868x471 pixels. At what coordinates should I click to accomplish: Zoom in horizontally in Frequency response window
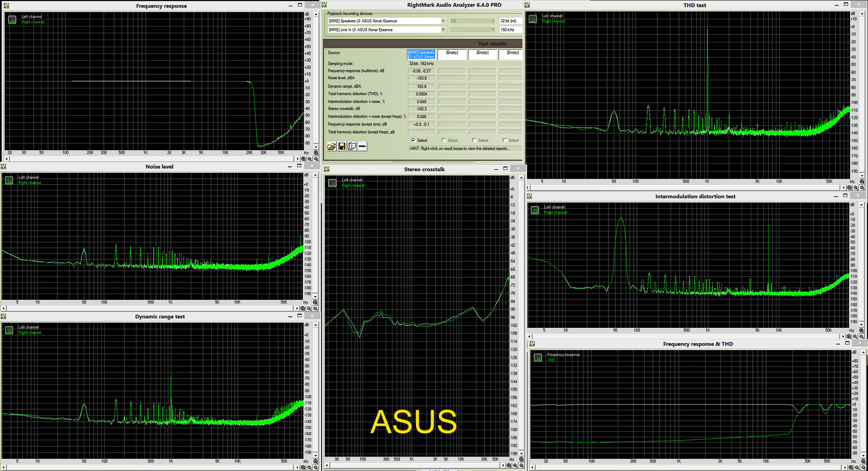pos(304,159)
